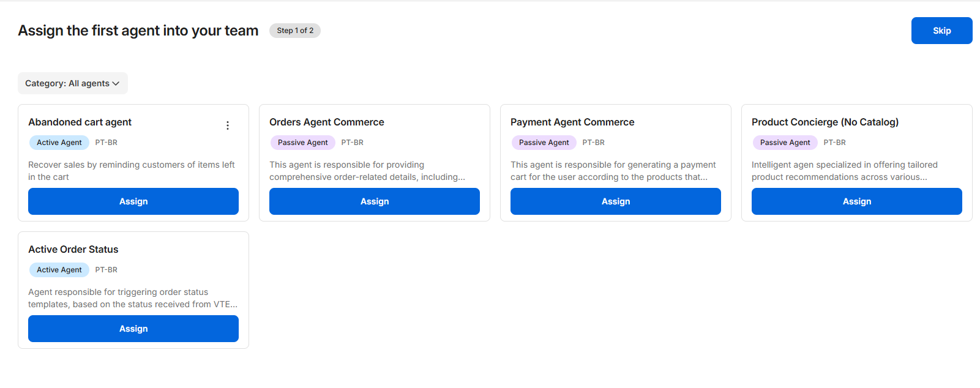Assign the Payment Agent Commerce
This screenshot has height=388, width=980.
(616, 201)
